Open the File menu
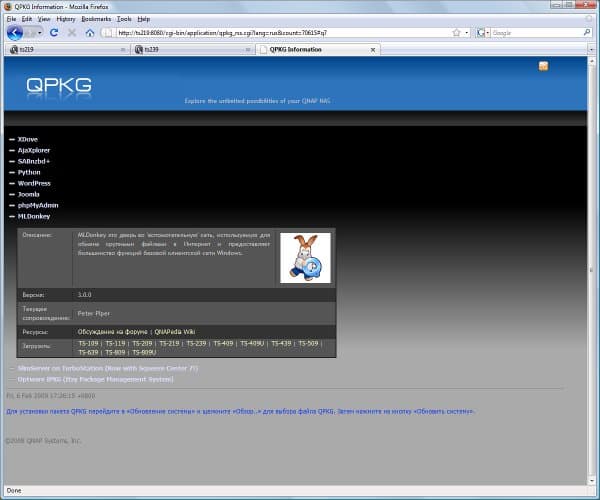Viewport: 600px width, 500px height. click(11, 19)
